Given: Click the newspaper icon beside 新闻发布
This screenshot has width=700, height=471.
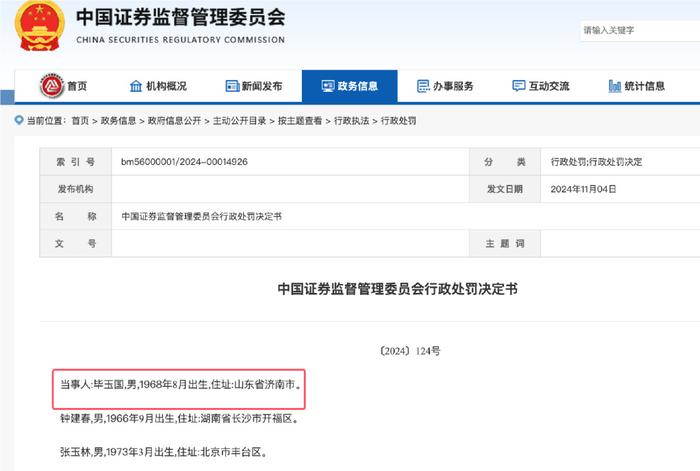Looking at the screenshot, I should [232, 86].
